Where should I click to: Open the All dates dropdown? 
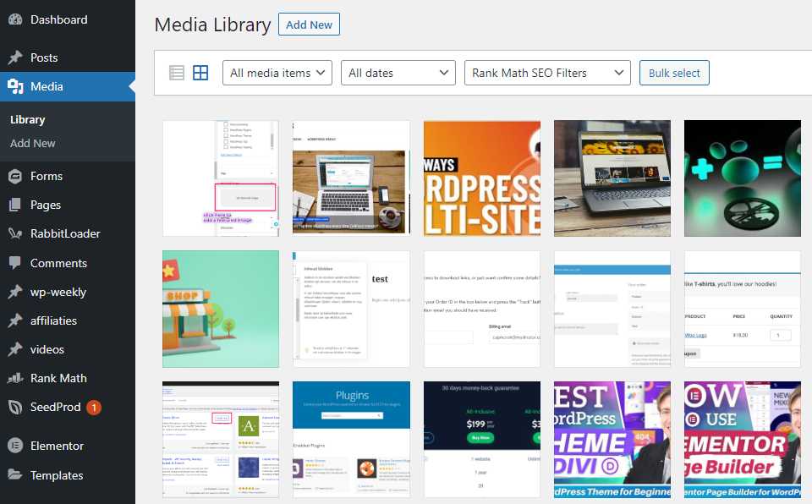coord(398,73)
